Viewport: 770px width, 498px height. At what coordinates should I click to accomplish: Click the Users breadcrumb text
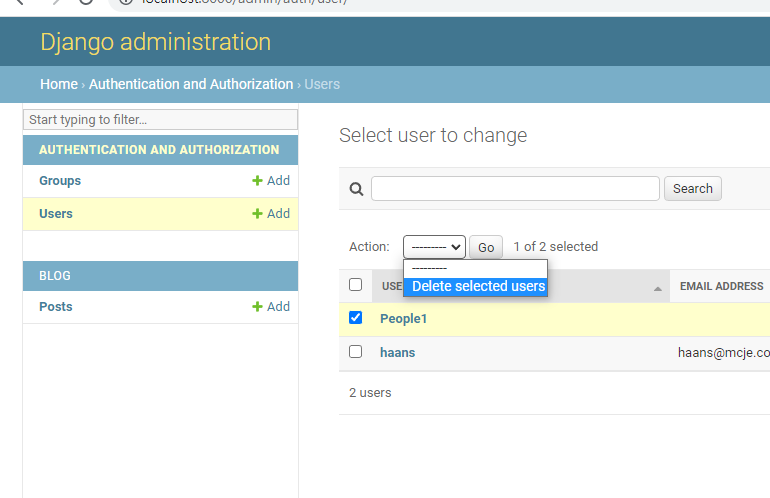322,84
